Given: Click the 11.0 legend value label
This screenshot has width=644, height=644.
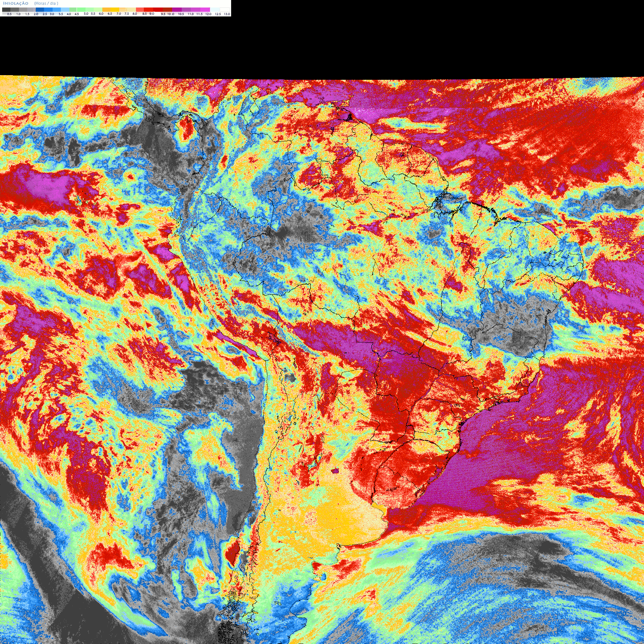Looking at the screenshot, I should coord(191,14).
